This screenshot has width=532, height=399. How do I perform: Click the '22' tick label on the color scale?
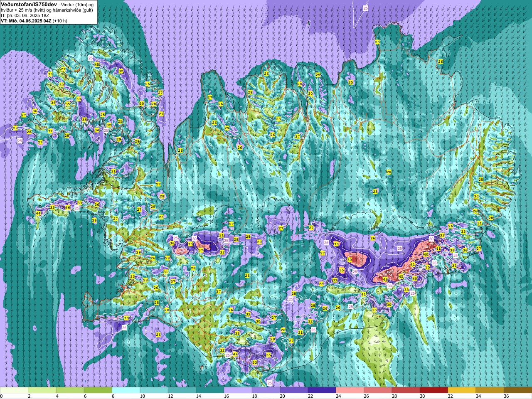pyautogui.click(x=310, y=396)
